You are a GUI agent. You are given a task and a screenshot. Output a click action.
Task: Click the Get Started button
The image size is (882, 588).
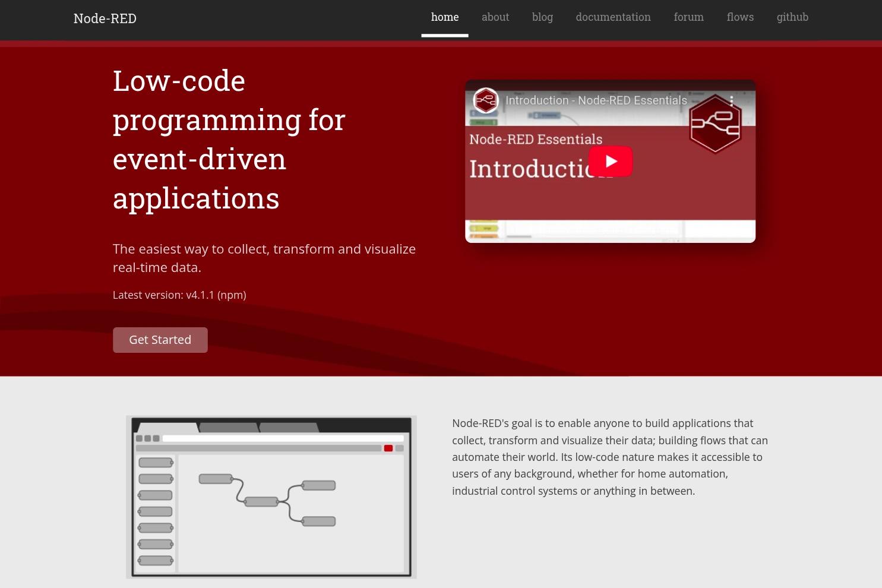click(x=160, y=340)
